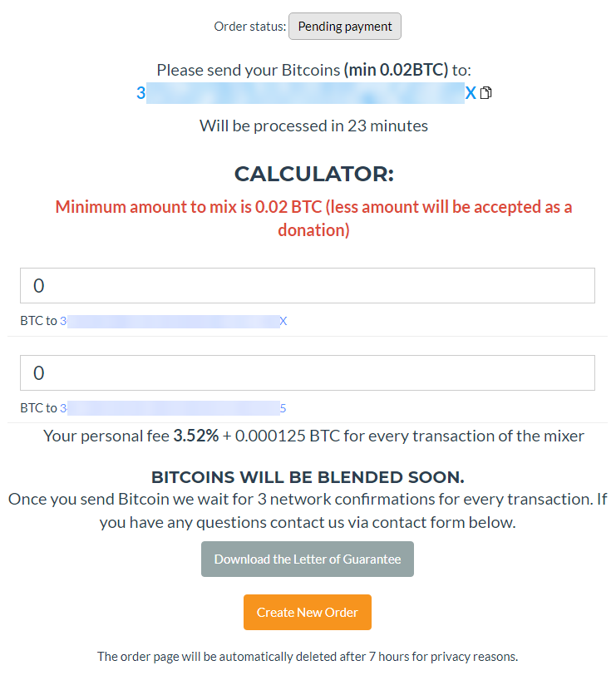Focus the top calculator amount input
616x695 pixels.
click(x=308, y=285)
